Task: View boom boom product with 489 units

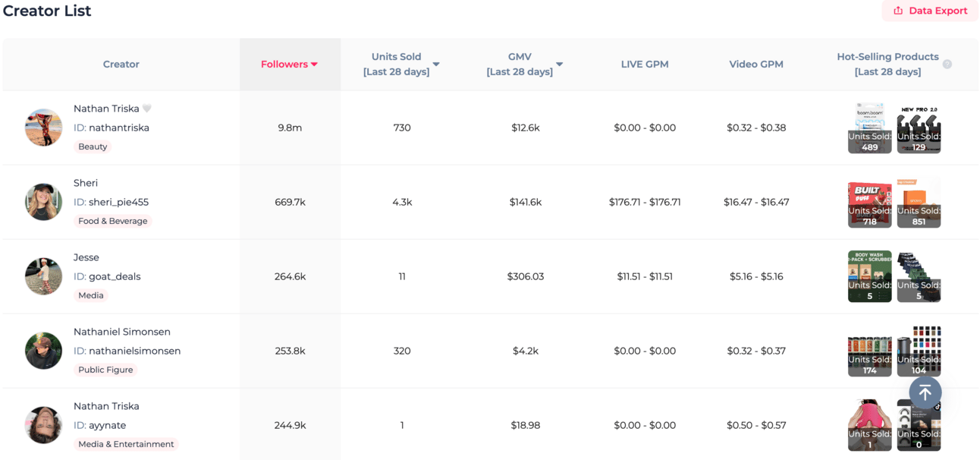Action: point(869,129)
